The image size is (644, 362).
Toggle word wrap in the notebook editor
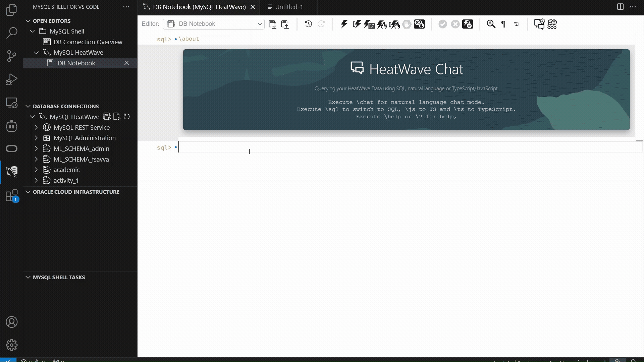click(x=516, y=24)
